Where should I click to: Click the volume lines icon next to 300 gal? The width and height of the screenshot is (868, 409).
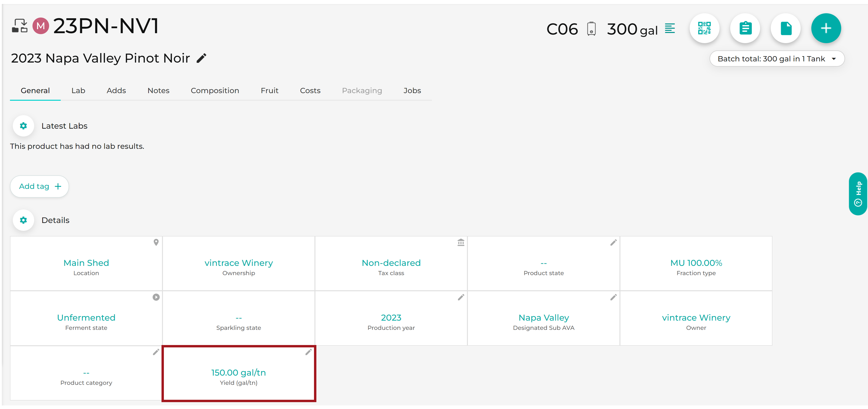pyautogui.click(x=670, y=28)
